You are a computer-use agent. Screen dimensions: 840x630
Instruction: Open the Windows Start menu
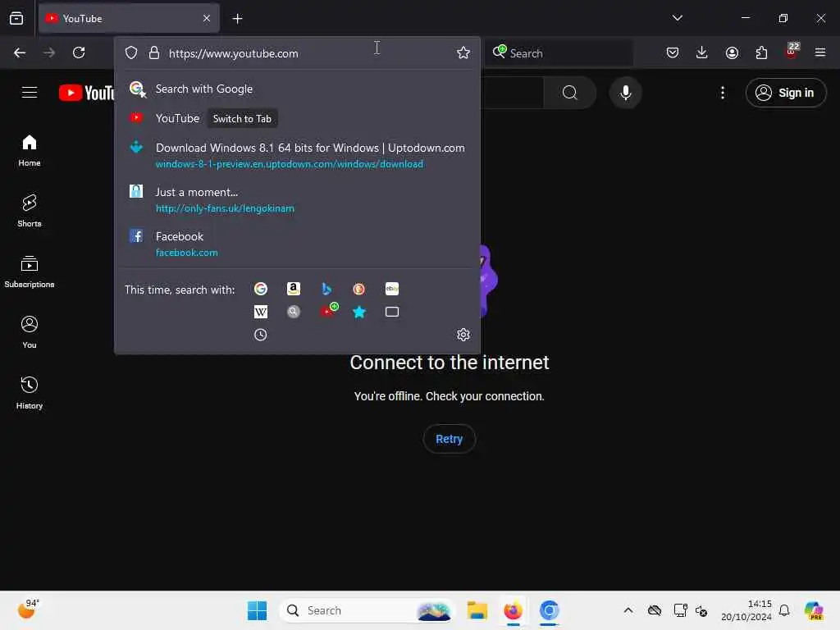(257, 610)
